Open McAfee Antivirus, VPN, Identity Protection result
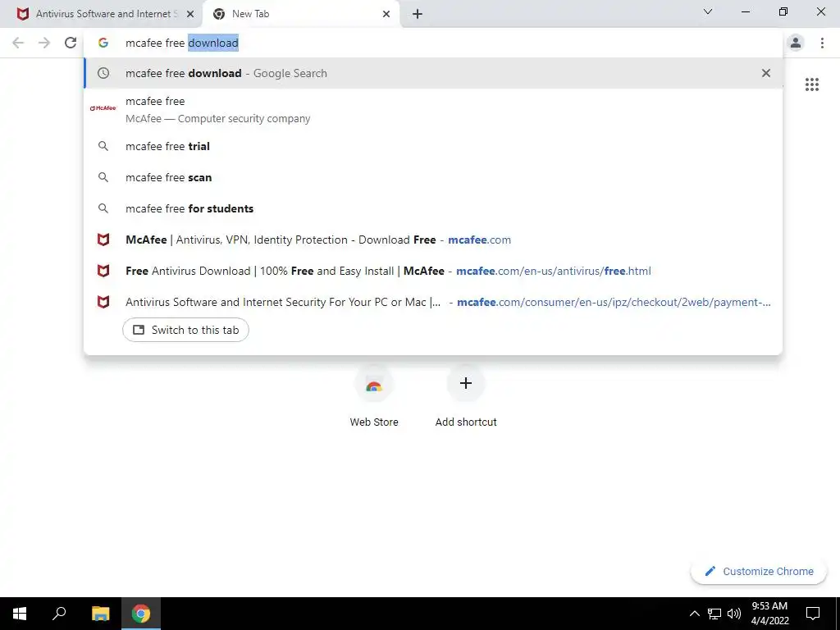The width and height of the screenshot is (840, 630). (433, 240)
